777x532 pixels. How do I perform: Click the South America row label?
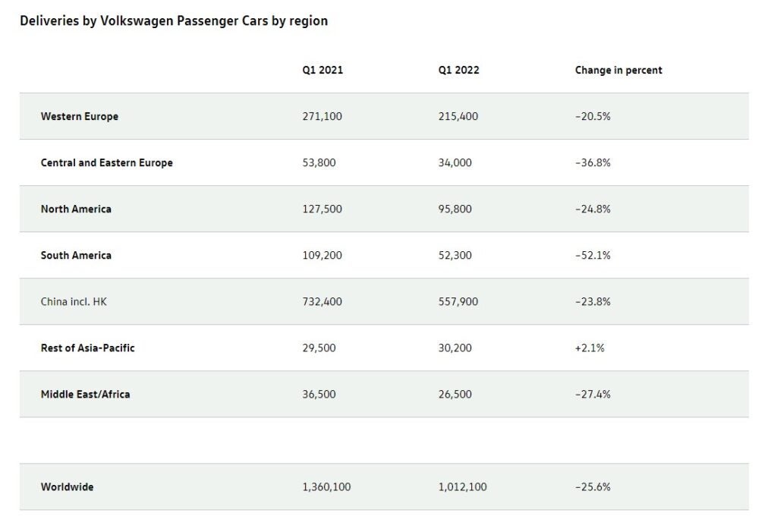pos(76,255)
